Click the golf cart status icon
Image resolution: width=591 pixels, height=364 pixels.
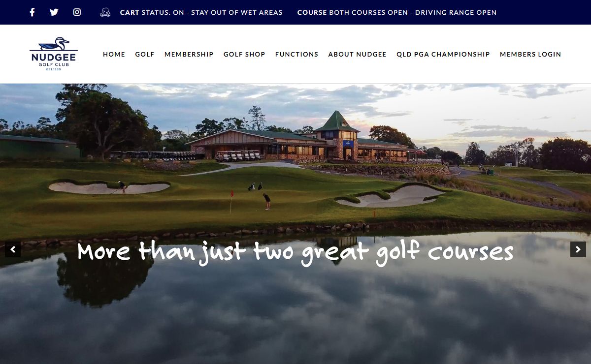[105, 12]
